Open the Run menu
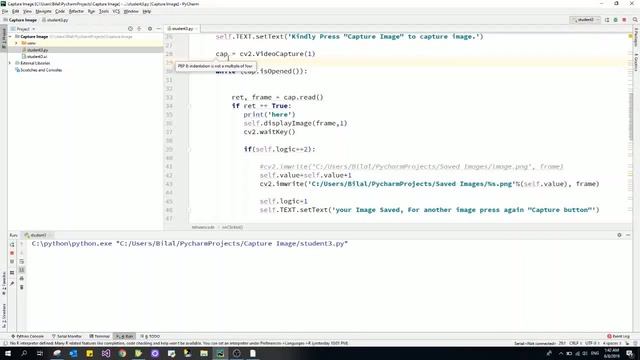The image size is (640, 360). click(91, 11)
